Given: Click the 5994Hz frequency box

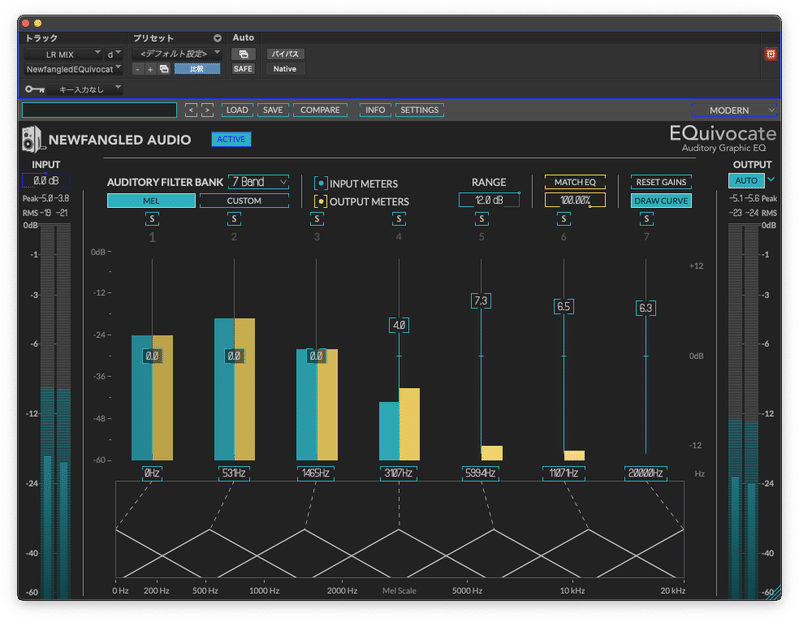Looking at the screenshot, I should pyautogui.click(x=481, y=473).
